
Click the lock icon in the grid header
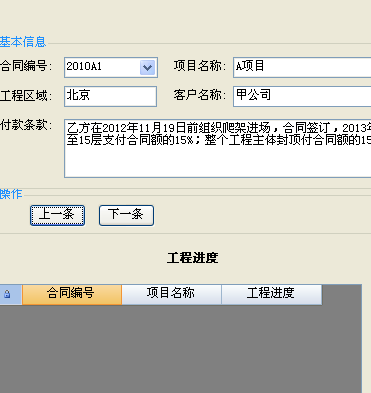point(7,294)
